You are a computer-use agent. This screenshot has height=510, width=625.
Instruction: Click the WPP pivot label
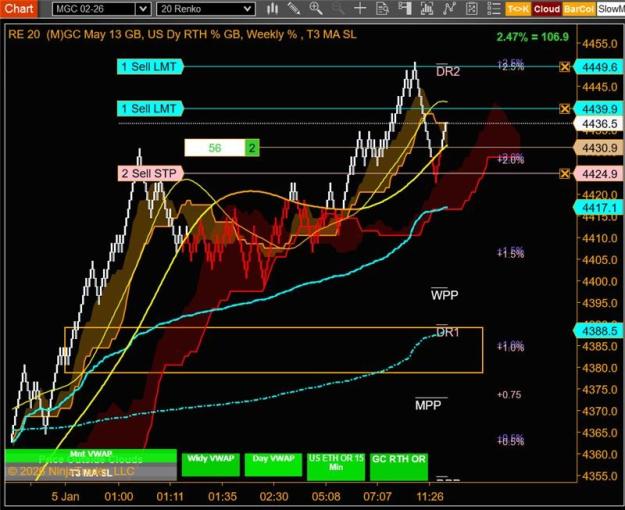coord(444,295)
